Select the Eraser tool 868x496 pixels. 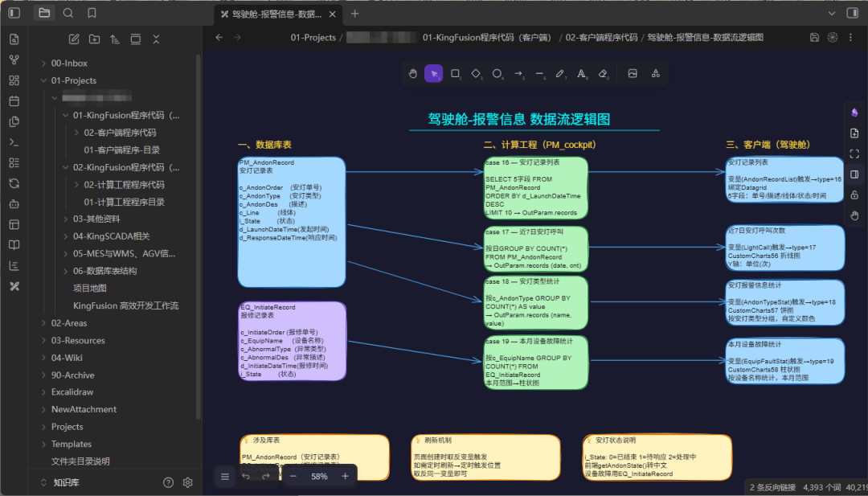click(x=604, y=74)
